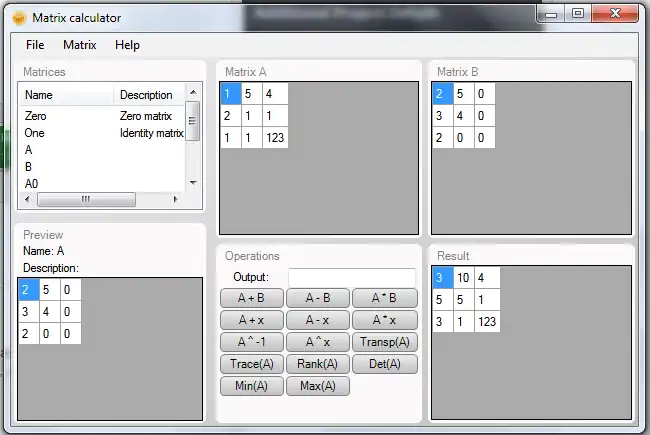Open the Matrix menu
Image resolution: width=650 pixels, height=435 pixels.
80,45
